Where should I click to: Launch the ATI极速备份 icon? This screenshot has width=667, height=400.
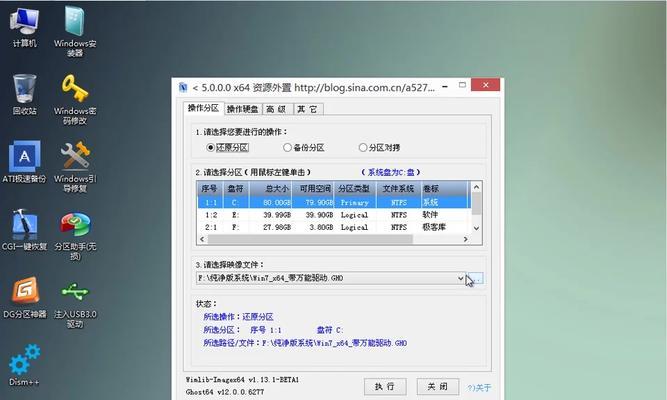coord(24,162)
